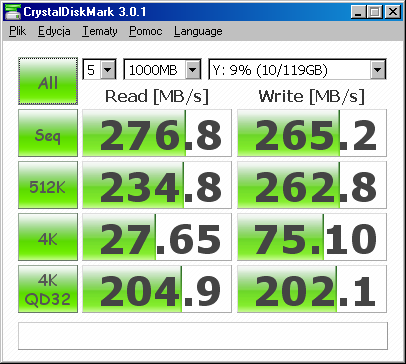Open the Language menu

(198, 31)
